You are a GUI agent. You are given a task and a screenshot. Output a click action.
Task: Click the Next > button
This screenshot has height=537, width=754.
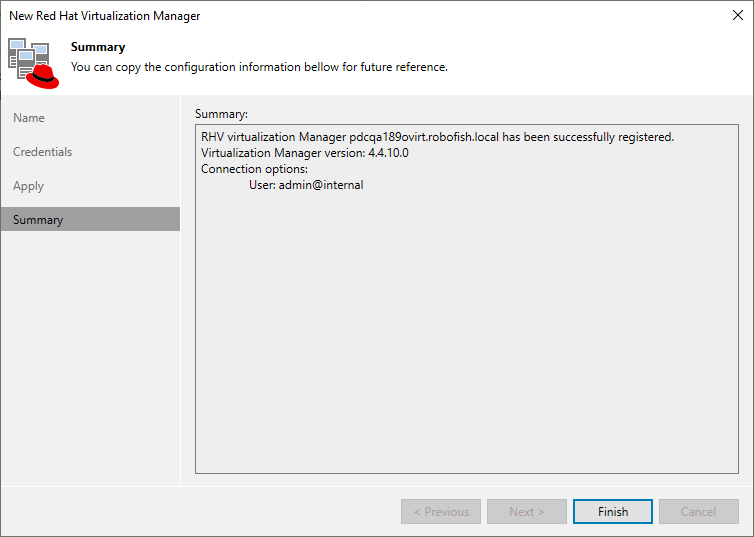[x=526, y=512]
